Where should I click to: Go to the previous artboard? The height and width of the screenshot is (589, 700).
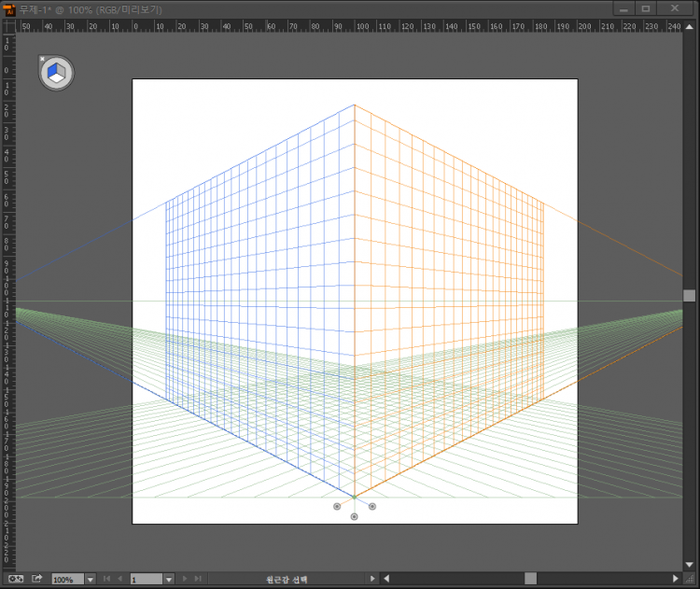tap(119, 580)
